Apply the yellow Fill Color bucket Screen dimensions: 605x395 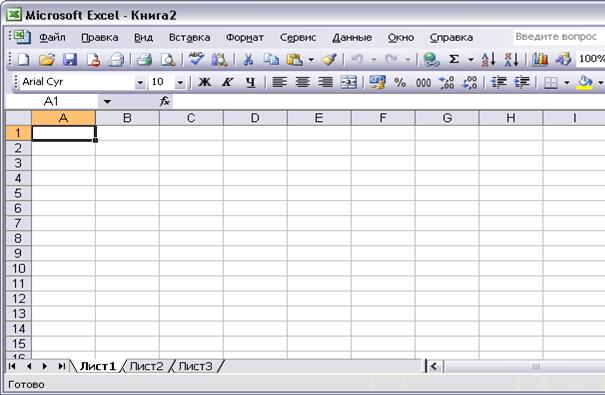584,82
